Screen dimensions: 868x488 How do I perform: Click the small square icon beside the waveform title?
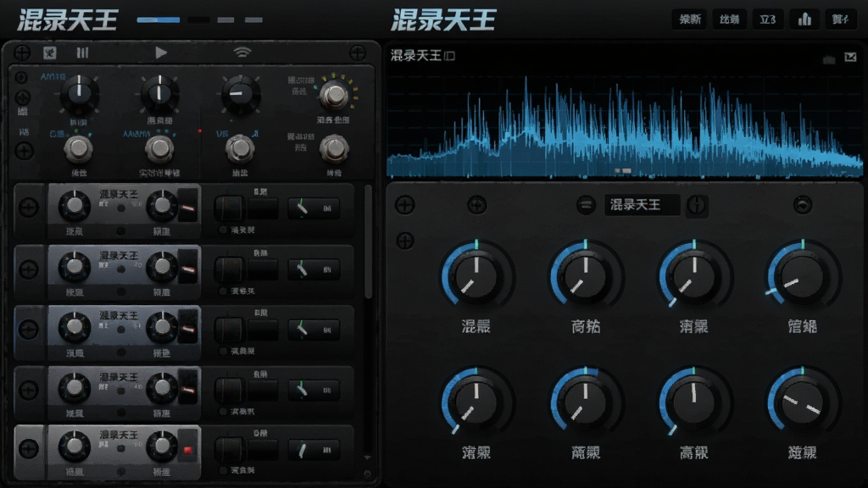click(x=449, y=56)
